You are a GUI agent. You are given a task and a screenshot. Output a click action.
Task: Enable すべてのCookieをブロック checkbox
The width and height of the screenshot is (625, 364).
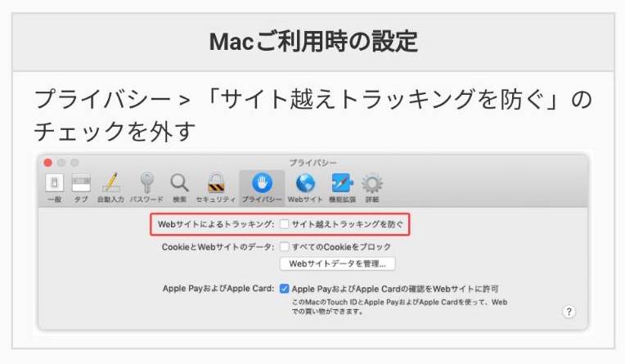[284, 247]
